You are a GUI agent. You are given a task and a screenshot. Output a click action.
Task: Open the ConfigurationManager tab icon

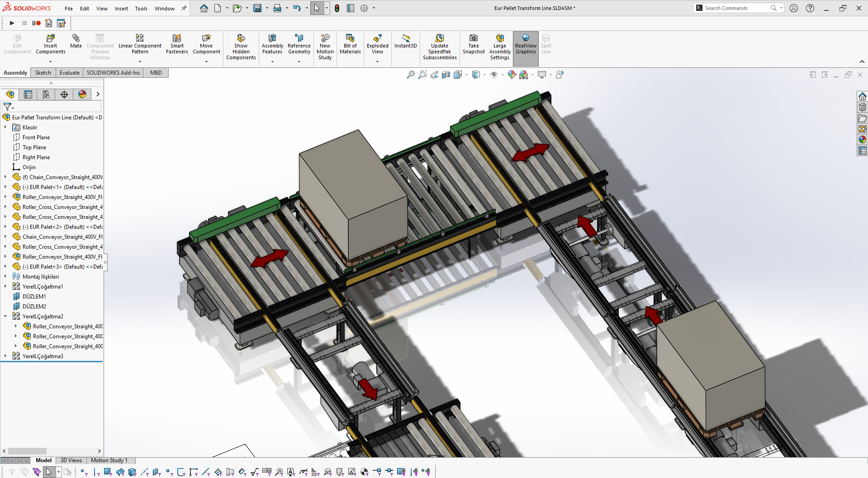click(46, 94)
